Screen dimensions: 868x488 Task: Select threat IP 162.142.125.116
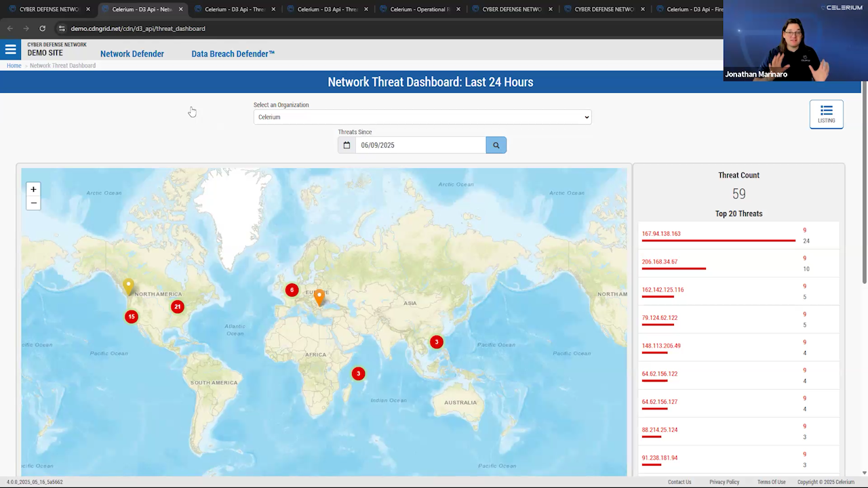pos(663,289)
